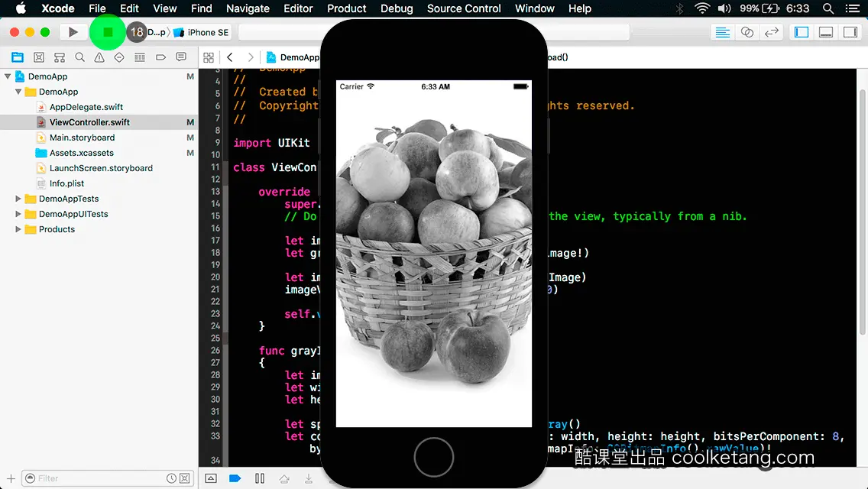This screenshot has height=489, width=868.
Task: Open the Report navigator speech-bubble icon
Action: pos(181,57)
